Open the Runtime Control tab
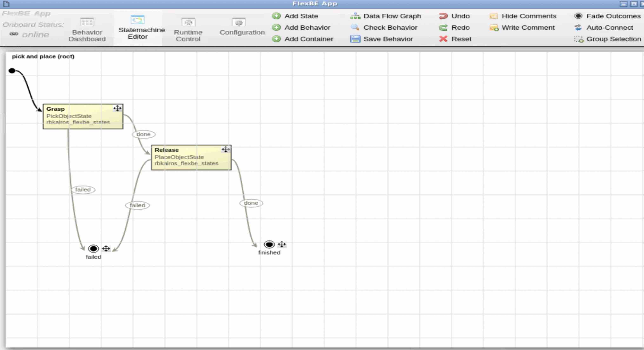The width and height of the screenshot is (644, 350). coord(188,29)
